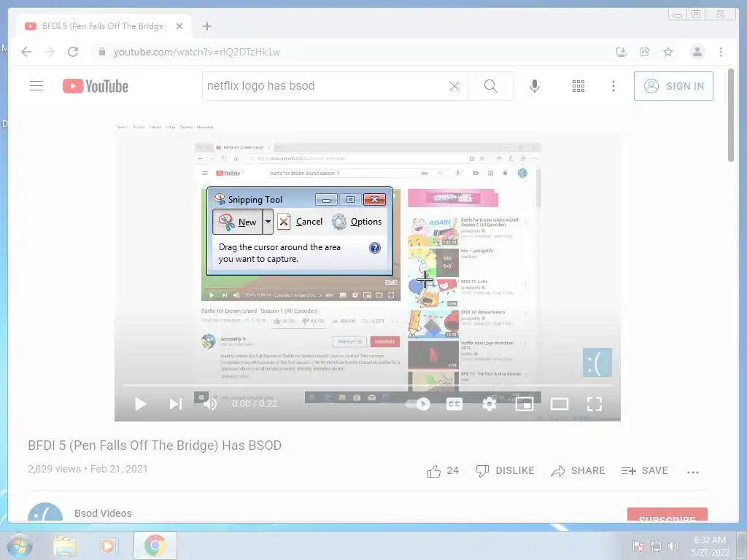Image resolution: width=747 pixels, height=560 pixels.
Task: Click the SIGN IN button
Action: (673, 86)
